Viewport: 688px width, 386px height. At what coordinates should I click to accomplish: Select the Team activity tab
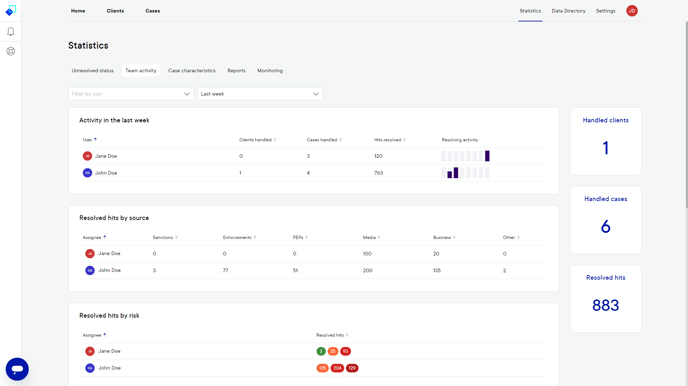click(x=141, y=71)
